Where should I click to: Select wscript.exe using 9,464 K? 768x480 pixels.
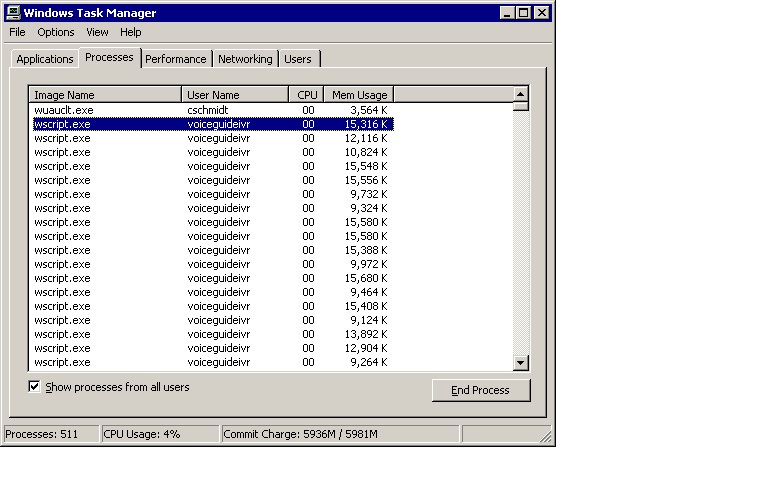coord(213,292)
